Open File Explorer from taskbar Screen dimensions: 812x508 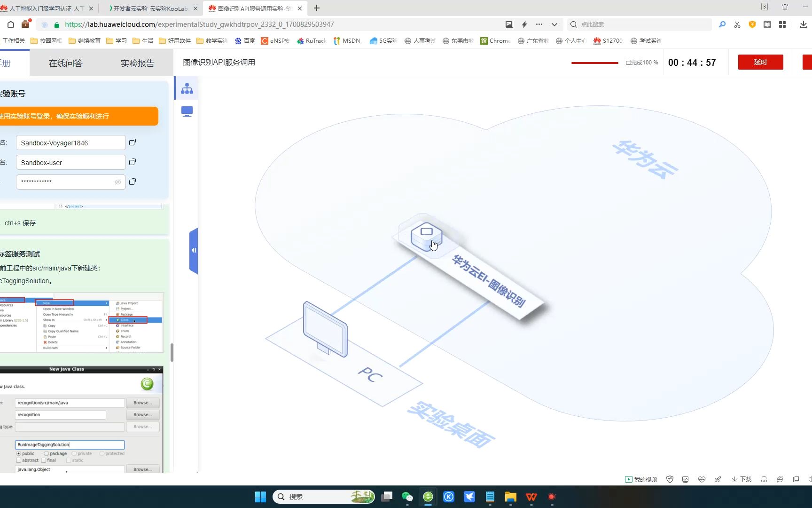click(510, 497)
